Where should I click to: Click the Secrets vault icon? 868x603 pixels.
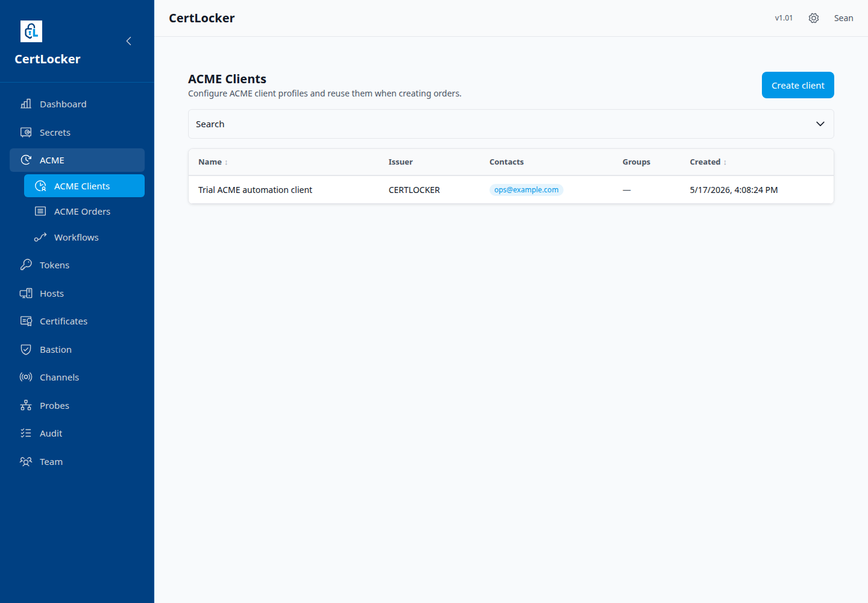click(26, 132)
